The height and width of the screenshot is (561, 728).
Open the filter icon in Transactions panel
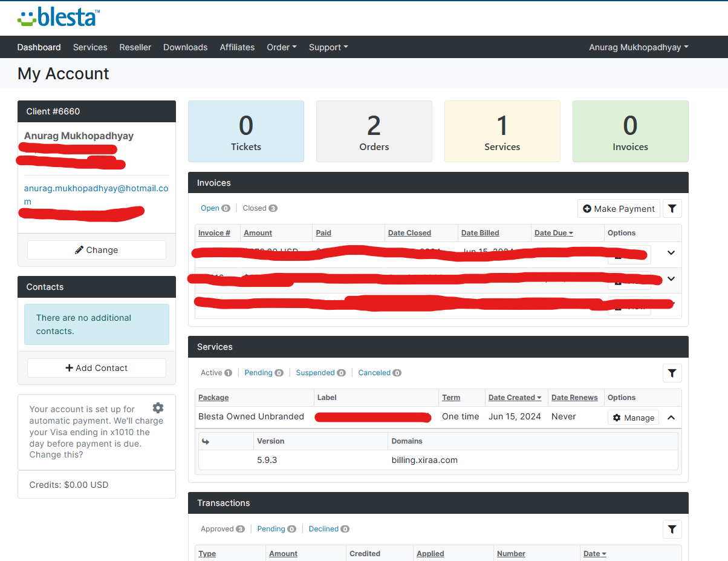pos(672,529)
